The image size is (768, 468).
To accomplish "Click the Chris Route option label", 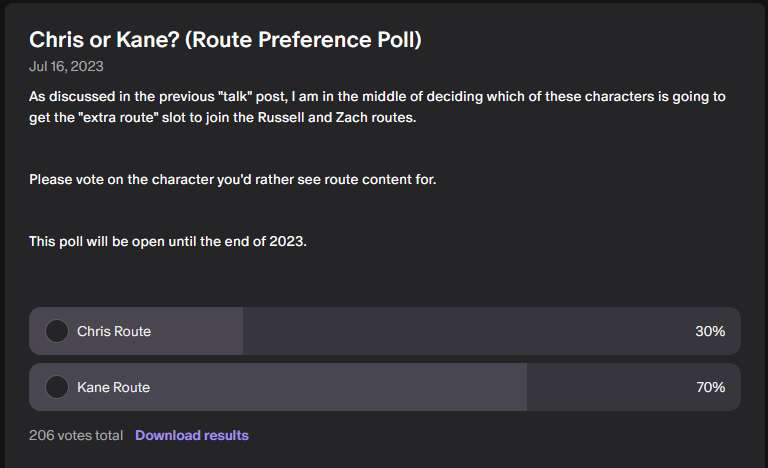I will (114, 331).
